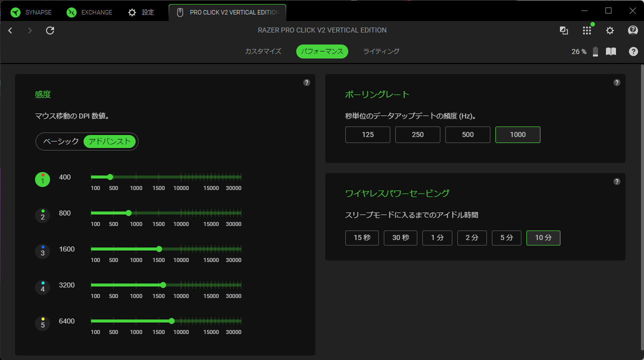This screenshot has height=360, width=644.
Task: Click the 800 DPI value for stage 2
Action: point(65,213)
